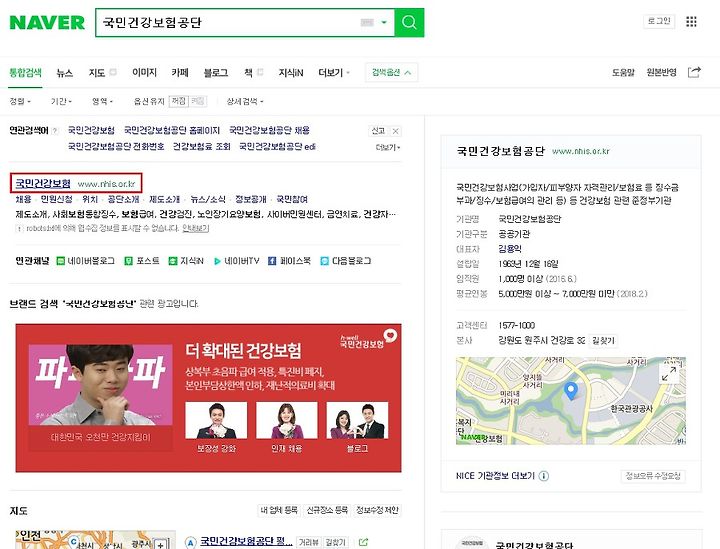This screenshot has height=549, width=720.
Task: Click the help icon beside 연관검색어
Action: (55, 131)
